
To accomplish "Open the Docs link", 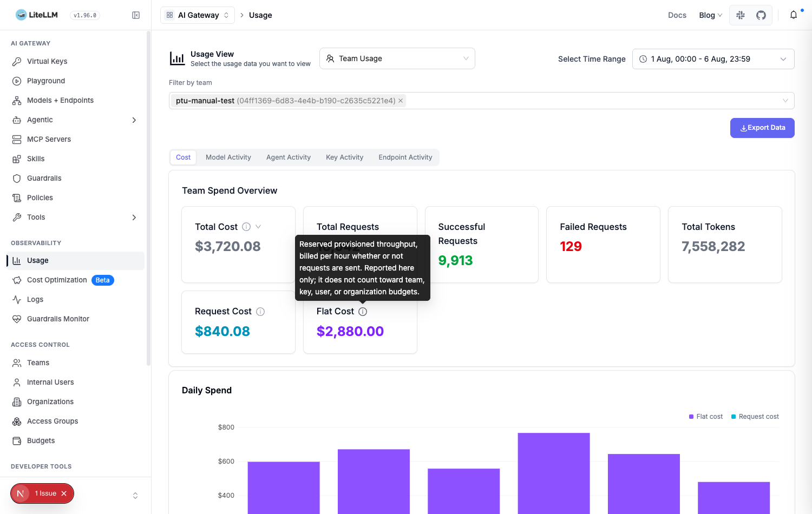I will point(677,15).
